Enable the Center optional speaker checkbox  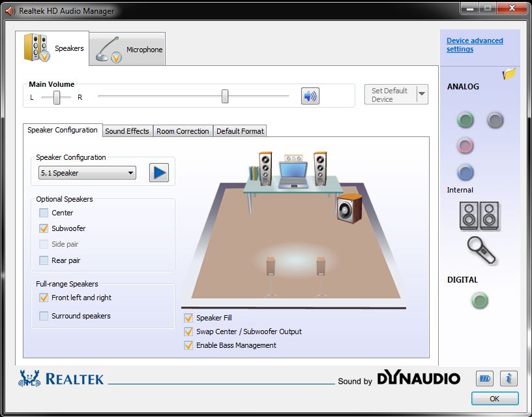44,213
